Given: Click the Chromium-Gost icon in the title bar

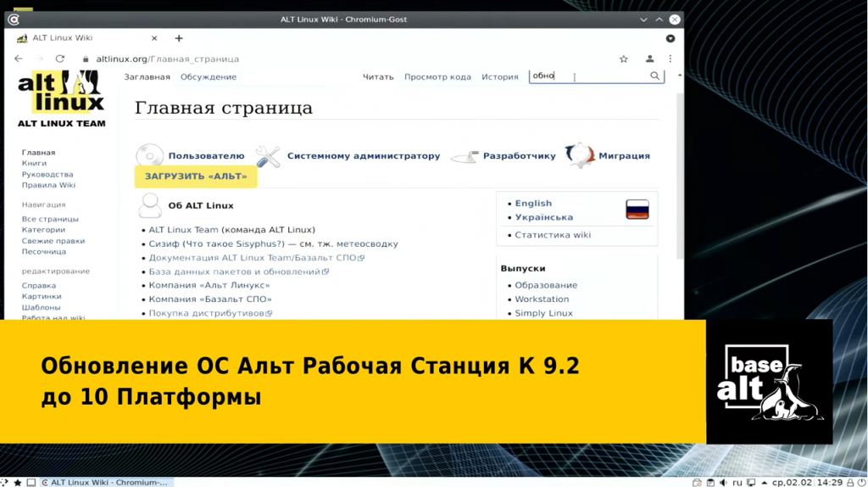Looking at the screenshot, I should pyautogui.click(x=14, y=20).
